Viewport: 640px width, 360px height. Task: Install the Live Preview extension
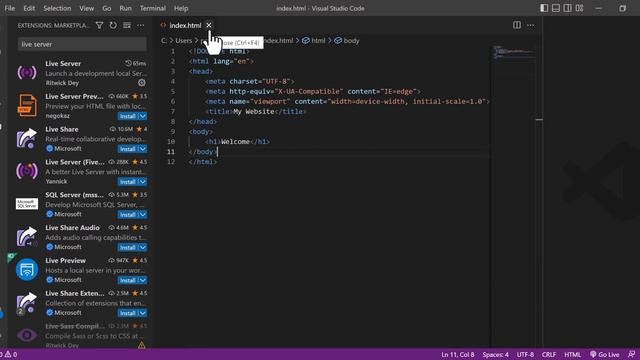128,280
